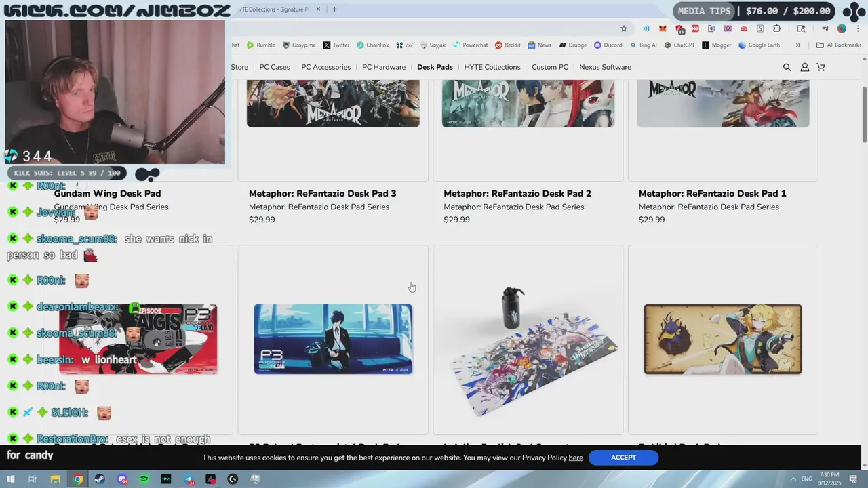The image size is (868, 488).
Task: Open the user account icon
Action: (x=804, y=67)
